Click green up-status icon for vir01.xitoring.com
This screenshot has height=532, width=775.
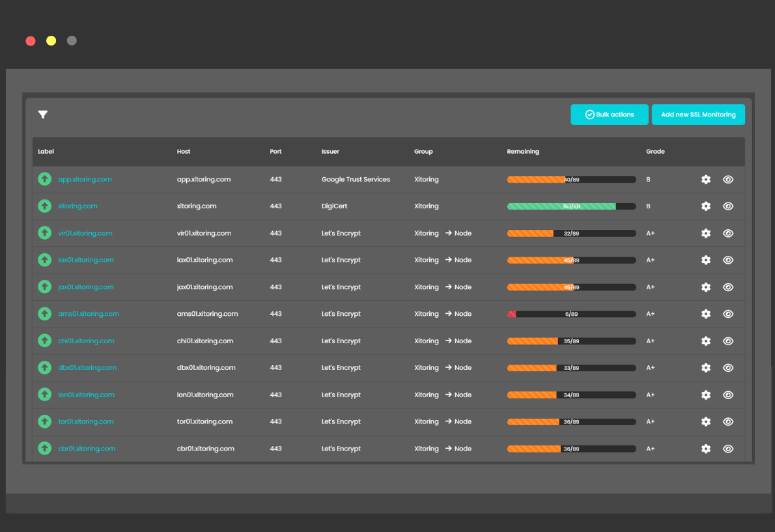(x=44, y=232)
